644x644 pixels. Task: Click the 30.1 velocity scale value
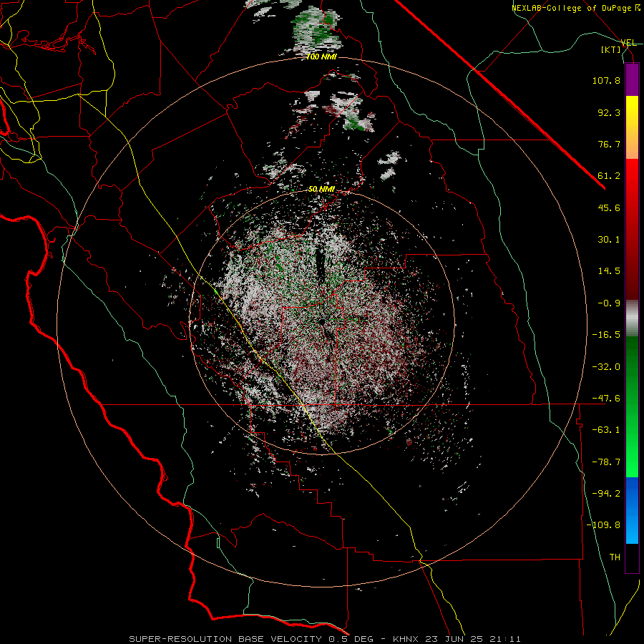coord(609,240)
